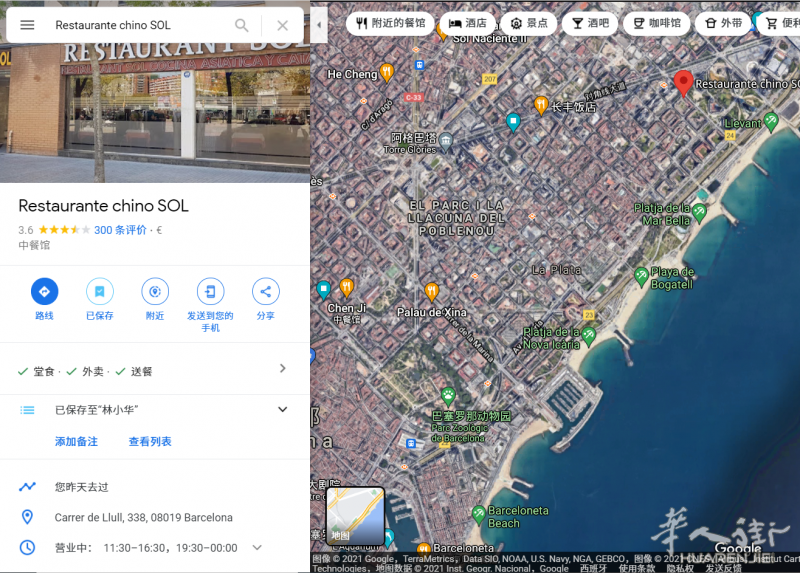Click the 附近 nearby icon
This screenshot has height=573, width=800.
tap(155, 291)
